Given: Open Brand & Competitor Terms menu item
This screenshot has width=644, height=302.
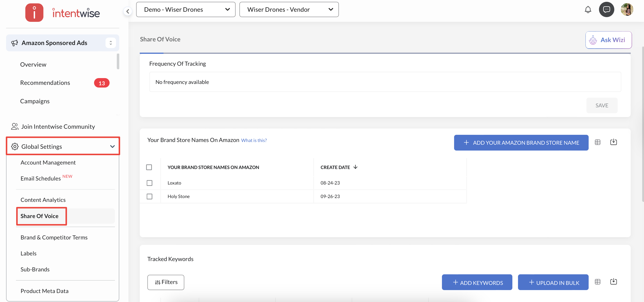Looking at the screenshot, I should (x=54, y=237).
